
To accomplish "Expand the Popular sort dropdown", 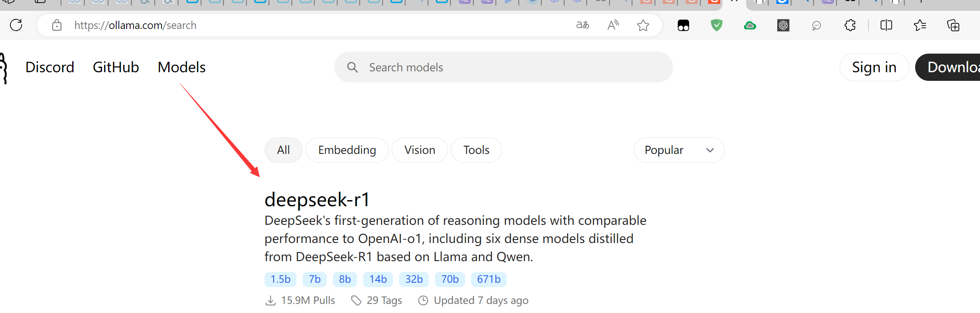I will point(679,150).
